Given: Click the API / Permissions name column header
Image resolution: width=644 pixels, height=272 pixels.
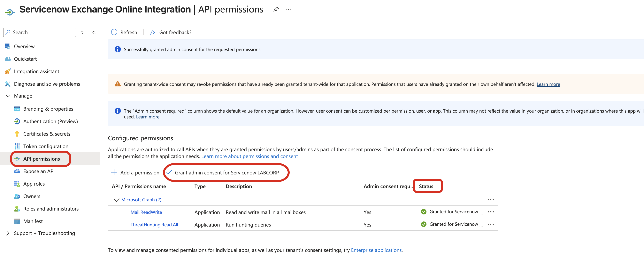Looking at the screenshot, I should [x=139, y=186].
